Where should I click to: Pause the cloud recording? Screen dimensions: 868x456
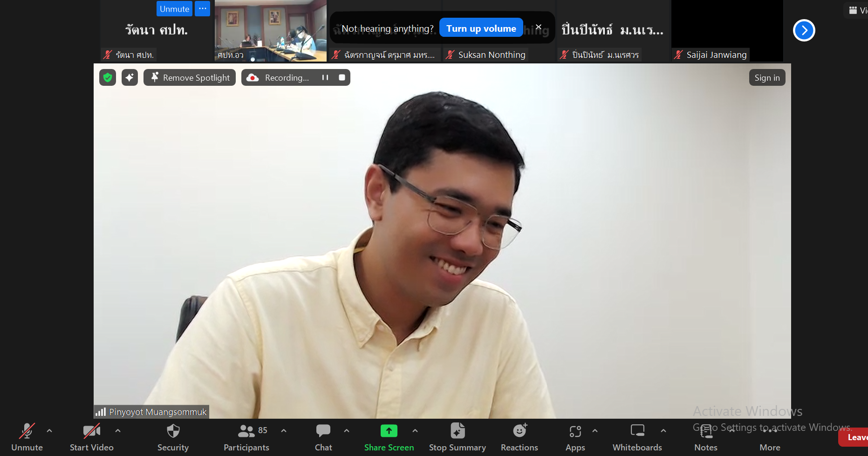click(325, 77)
